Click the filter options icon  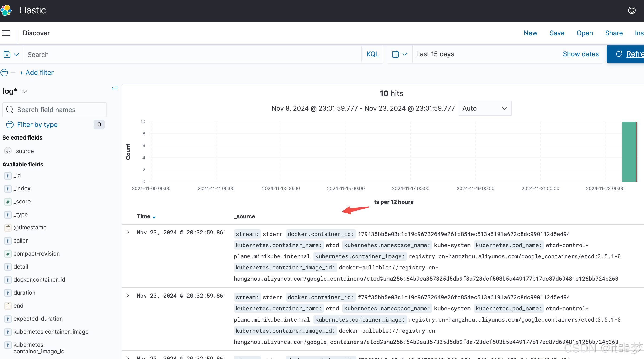[4, 73]
